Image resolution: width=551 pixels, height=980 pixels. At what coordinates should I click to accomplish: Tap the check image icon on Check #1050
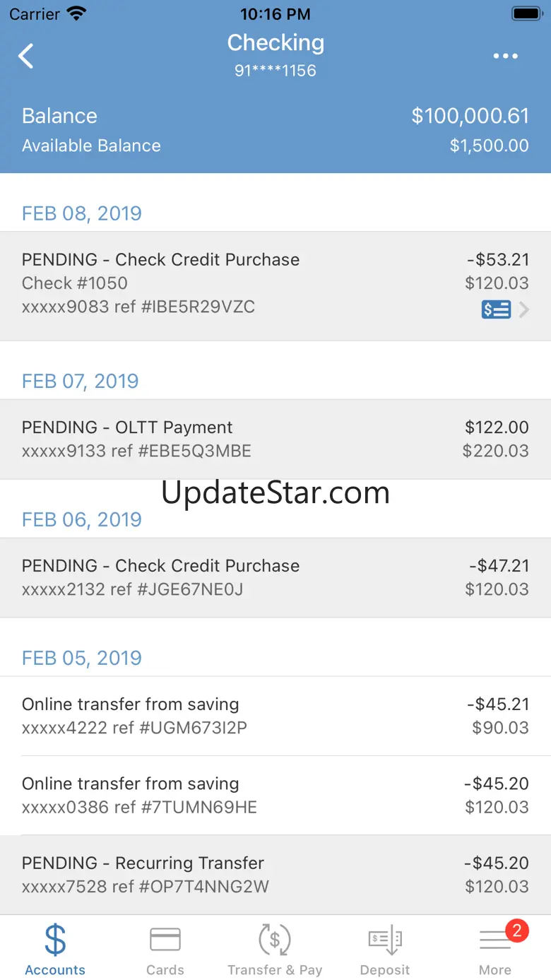click(496, 309)
